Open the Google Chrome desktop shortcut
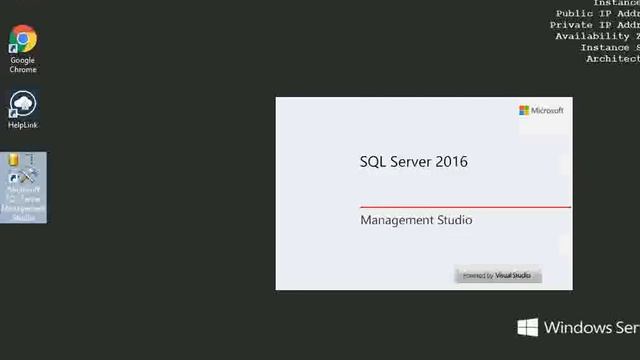The height and width of the screenshot is (360, 640). tap(23, 49)
